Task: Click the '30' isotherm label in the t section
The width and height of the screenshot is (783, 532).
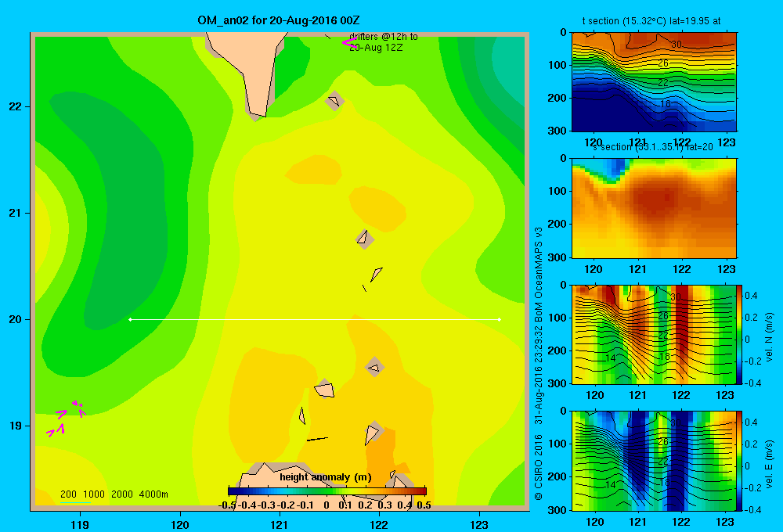Action: coord(677,45)
